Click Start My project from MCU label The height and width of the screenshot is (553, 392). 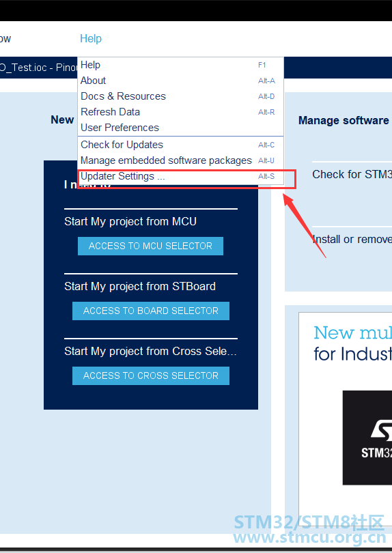click(x=130, y=221)
